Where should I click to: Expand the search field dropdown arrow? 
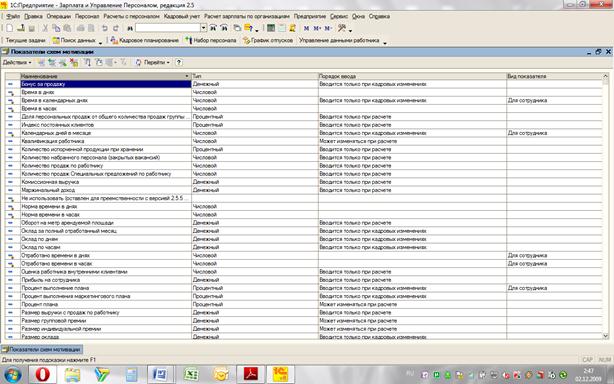point(203,28)
